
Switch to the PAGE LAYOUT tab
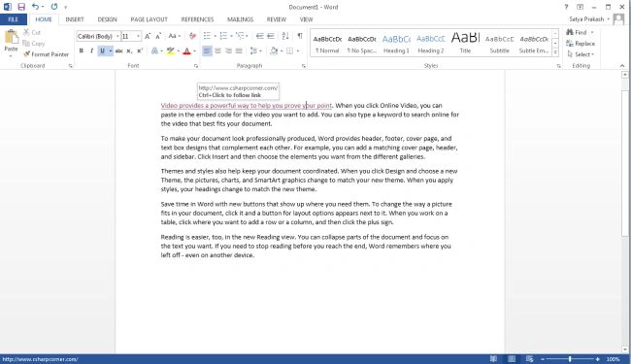(149, 19)
